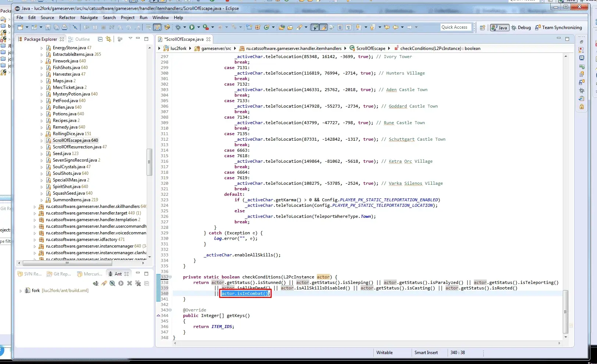Open the Project menu
Image resolution: width=597 pixels, height=364 pixels.
pyautogui.click(x=128, y=18)
